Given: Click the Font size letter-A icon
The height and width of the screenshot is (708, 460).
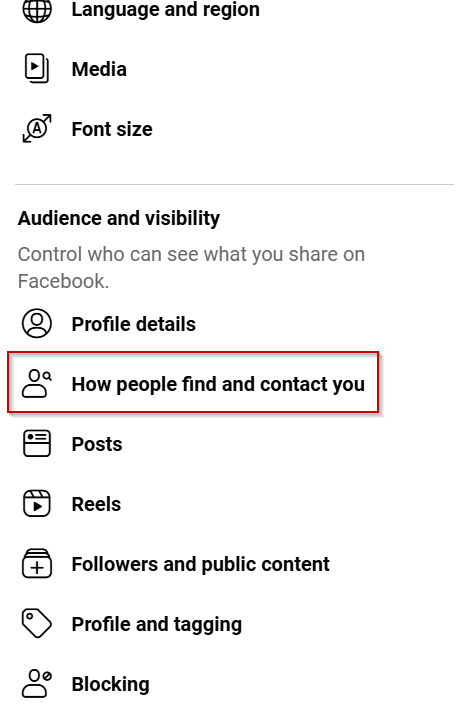Looking at the screenshot, I should 37,129.
